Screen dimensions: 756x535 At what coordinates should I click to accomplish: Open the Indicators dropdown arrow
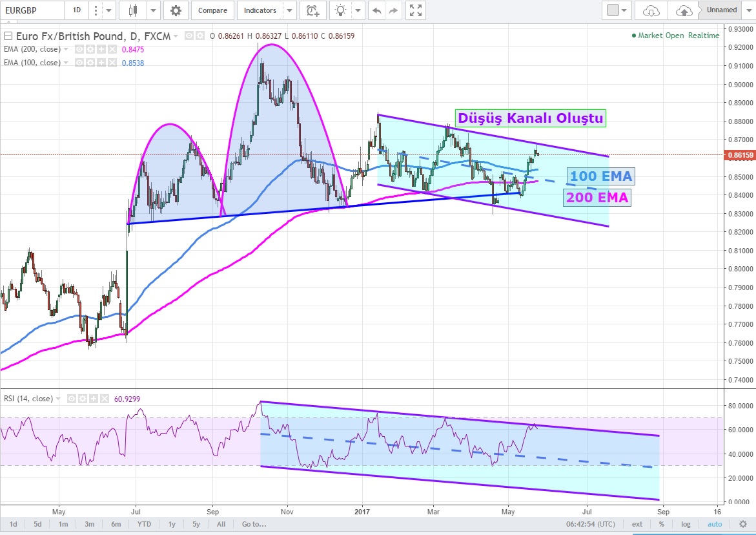pyautogui.click(x=290, y=10)
